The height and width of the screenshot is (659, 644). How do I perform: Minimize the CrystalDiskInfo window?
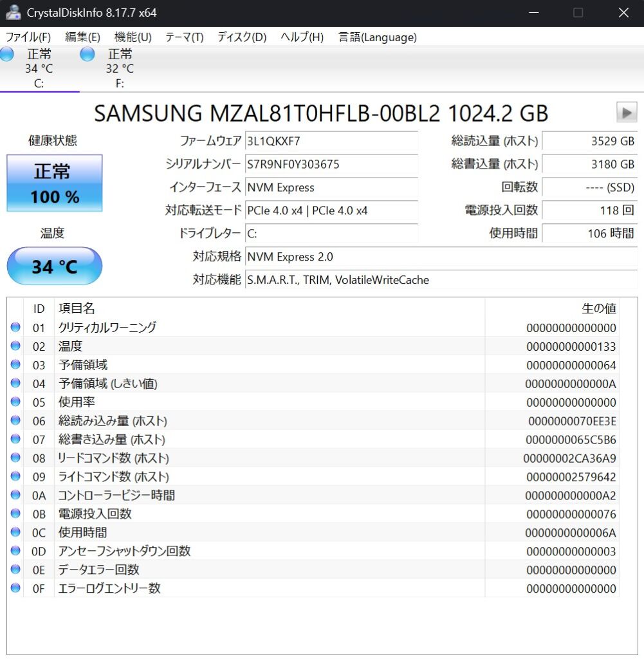point(534,13)
